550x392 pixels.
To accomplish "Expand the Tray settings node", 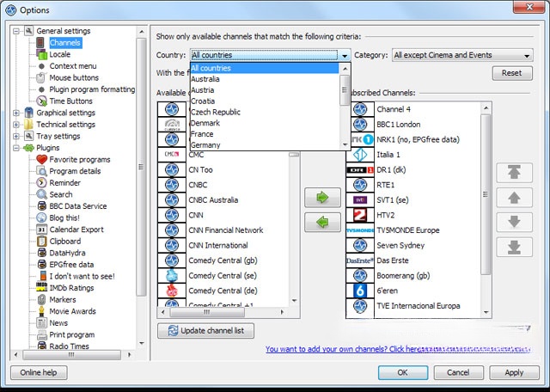I will pos(16,136).
